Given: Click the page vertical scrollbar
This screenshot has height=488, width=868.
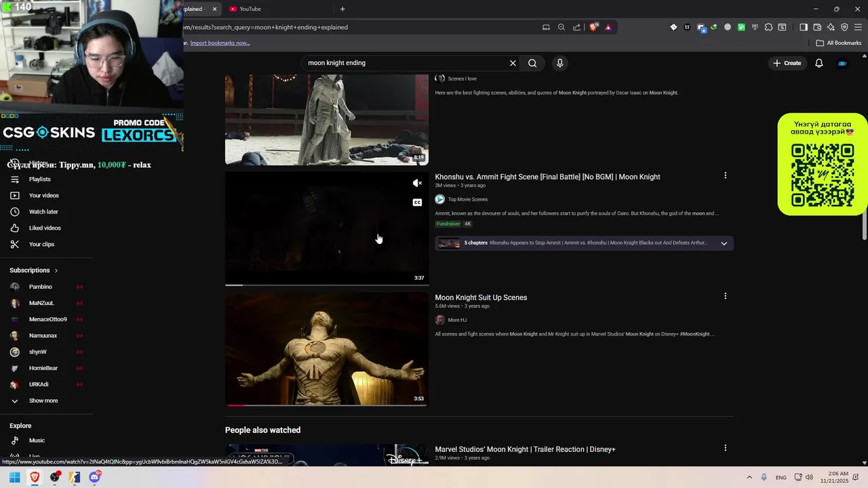Looking at the screenshot, I should tap(864, 224).
